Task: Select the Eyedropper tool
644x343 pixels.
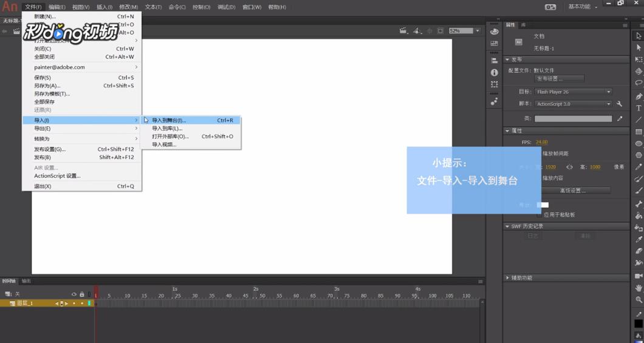Action: point(639,239)
